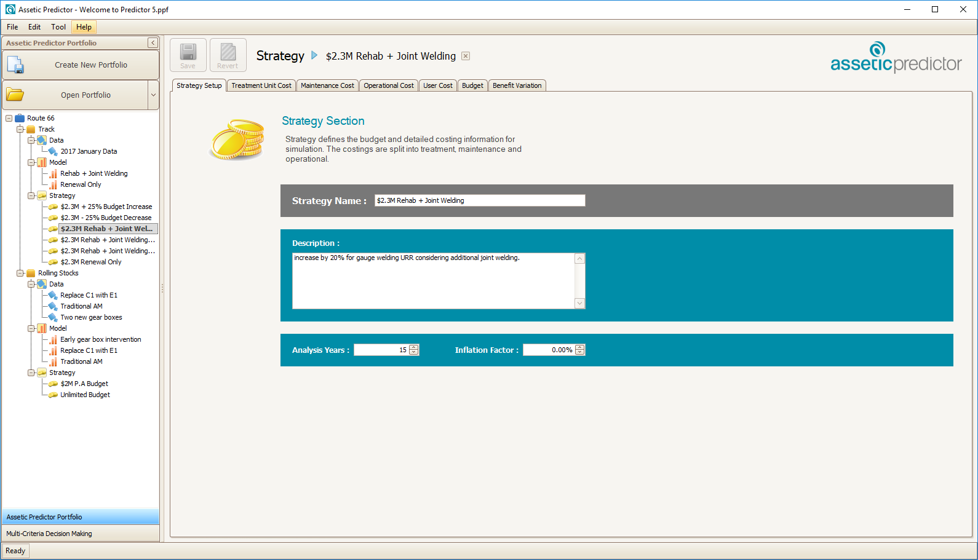The width and height of the screenshot is (978, 560).
Task: Click the Rolling Stocks folder icon
Action: (31, 273)
